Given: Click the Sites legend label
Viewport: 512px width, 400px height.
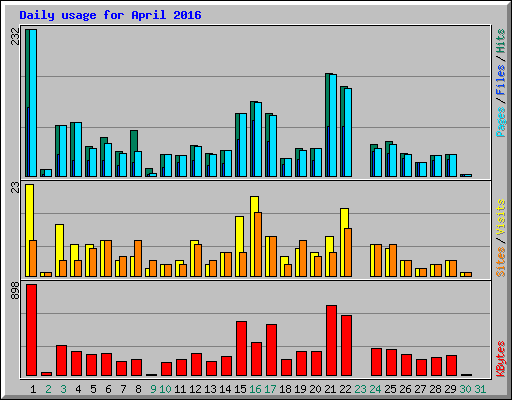Looking at the screenshot, I should click(x=500, y=262).
